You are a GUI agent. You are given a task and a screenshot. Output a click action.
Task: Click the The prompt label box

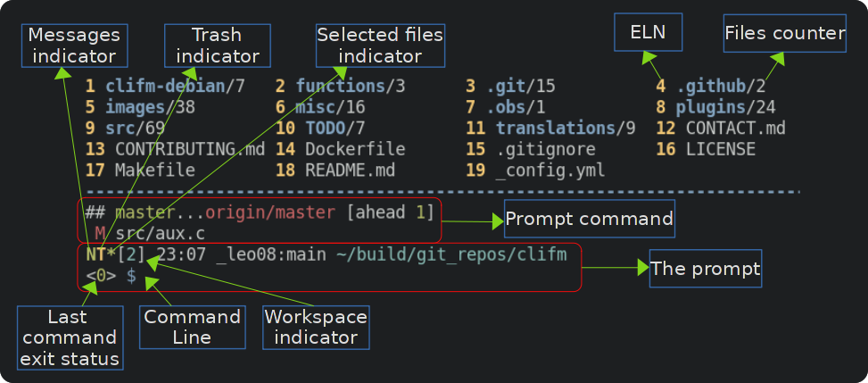click(x=706, y=268)
